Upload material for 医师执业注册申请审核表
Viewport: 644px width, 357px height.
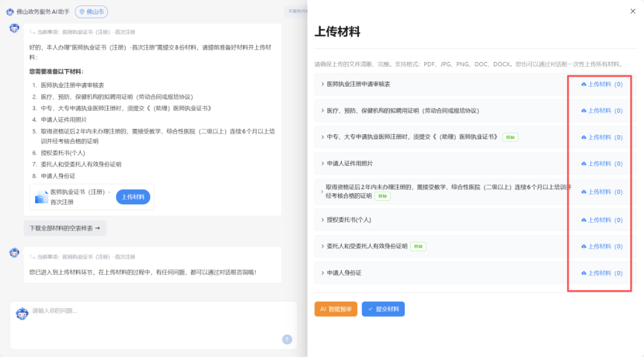(x=602, y=84)
